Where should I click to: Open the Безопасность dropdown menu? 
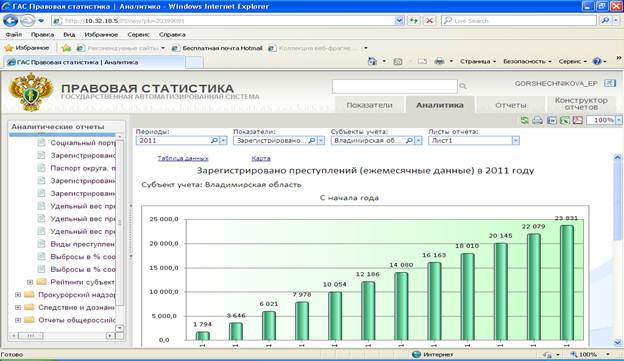click(527, 61)
